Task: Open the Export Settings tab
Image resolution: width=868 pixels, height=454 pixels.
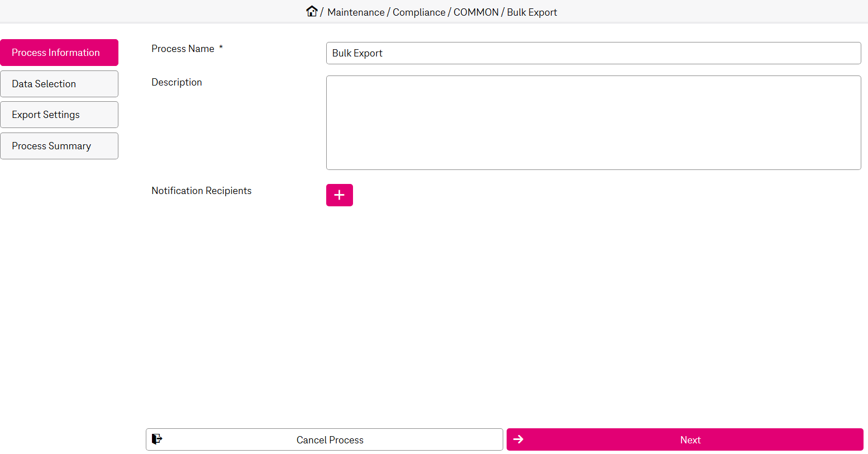Action: coord(59,115)
